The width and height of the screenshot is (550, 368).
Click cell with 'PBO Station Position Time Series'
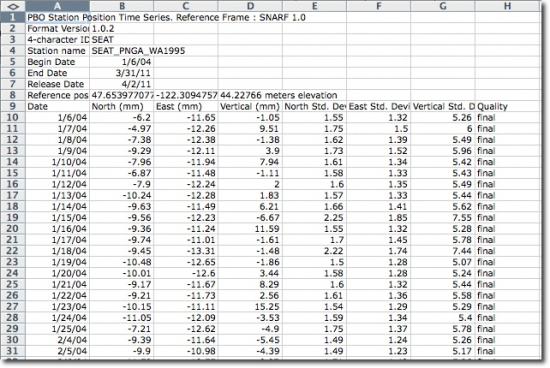click(x=58, y=18)
